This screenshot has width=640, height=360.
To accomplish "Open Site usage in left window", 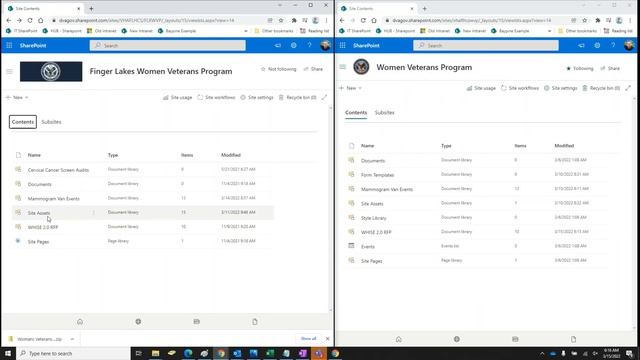I will point(178,97).
